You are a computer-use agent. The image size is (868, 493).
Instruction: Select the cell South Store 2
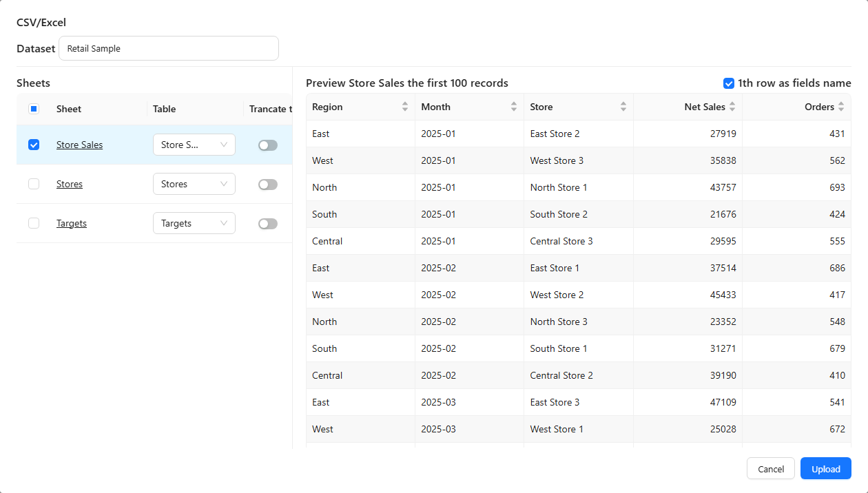coord(579,214)
